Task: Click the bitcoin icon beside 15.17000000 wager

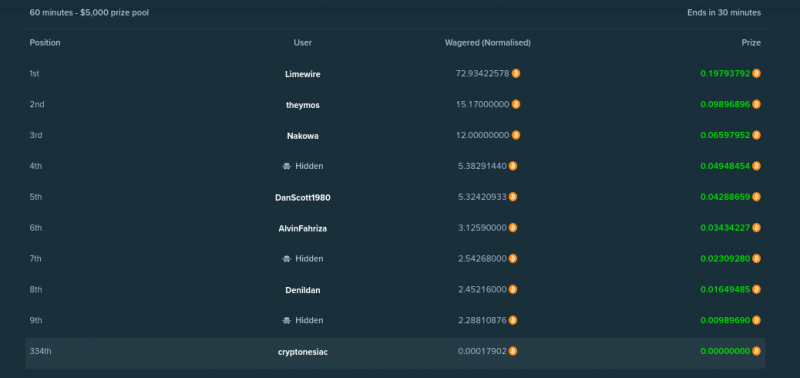Action: tap(516, 104)
